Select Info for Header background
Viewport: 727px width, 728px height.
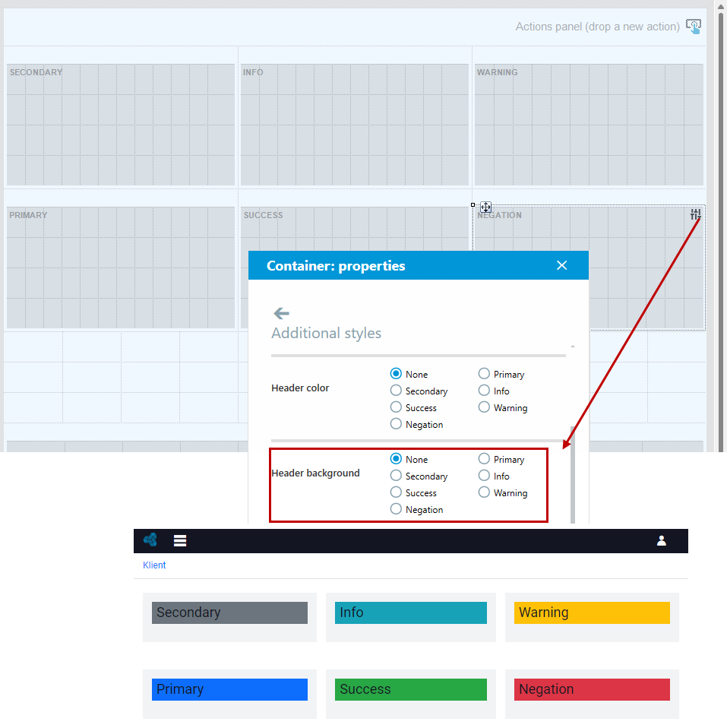pyautogui.click(x=484, y=476)
